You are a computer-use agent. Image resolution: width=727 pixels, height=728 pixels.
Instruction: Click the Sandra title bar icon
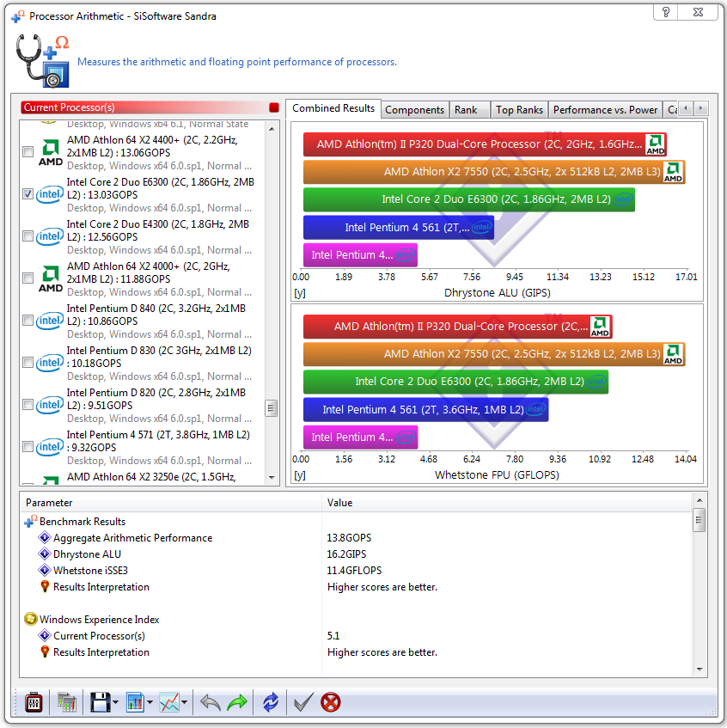[18, 16]
